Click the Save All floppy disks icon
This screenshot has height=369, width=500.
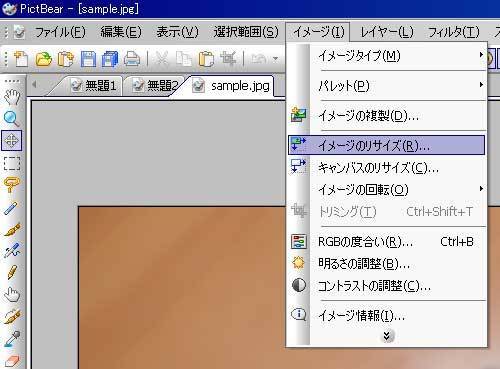[110, 59]
